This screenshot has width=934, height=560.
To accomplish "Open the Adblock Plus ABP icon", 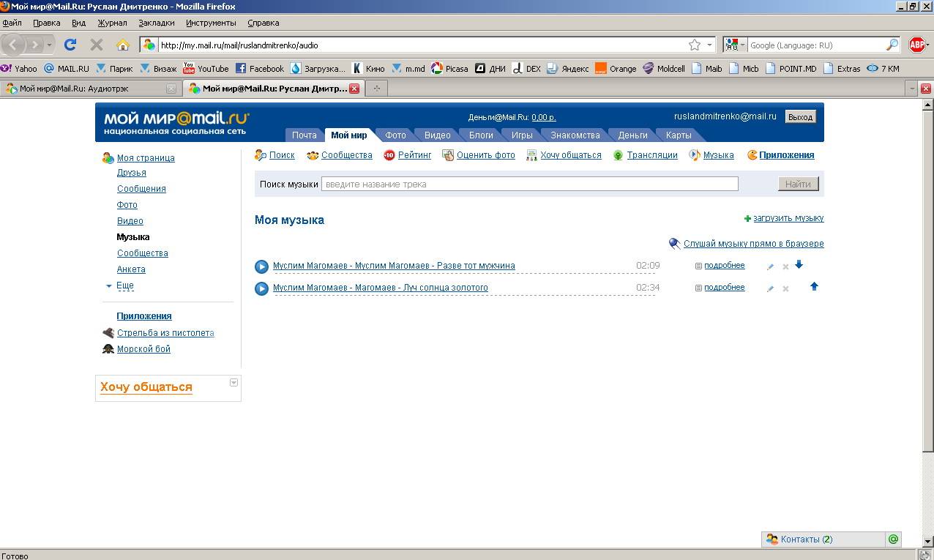I will point(917,45).
